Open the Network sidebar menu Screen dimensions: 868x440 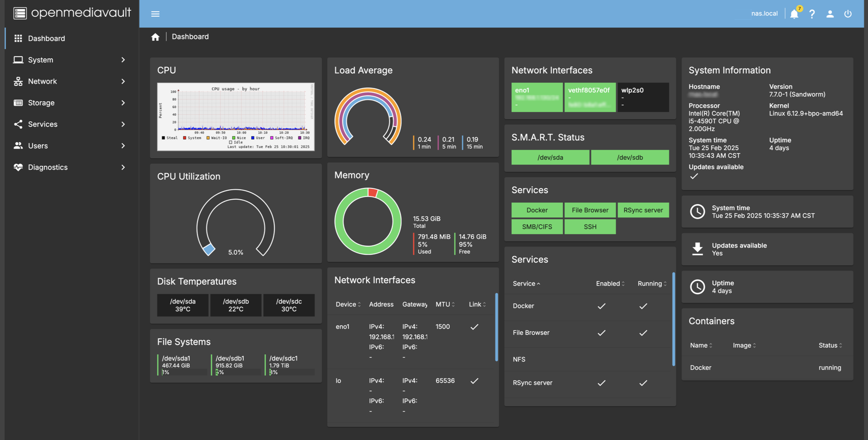pyautogui.click(x=72, y=81)
